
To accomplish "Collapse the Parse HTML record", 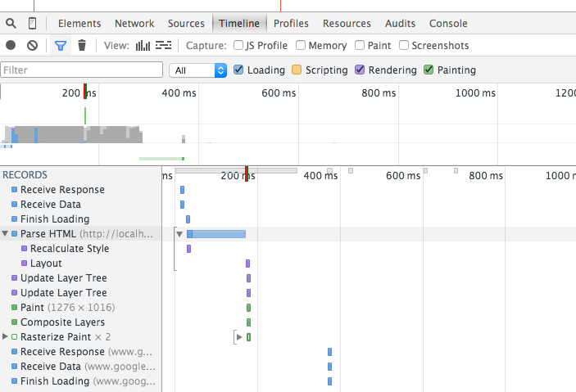I will (x=6, y=234).
